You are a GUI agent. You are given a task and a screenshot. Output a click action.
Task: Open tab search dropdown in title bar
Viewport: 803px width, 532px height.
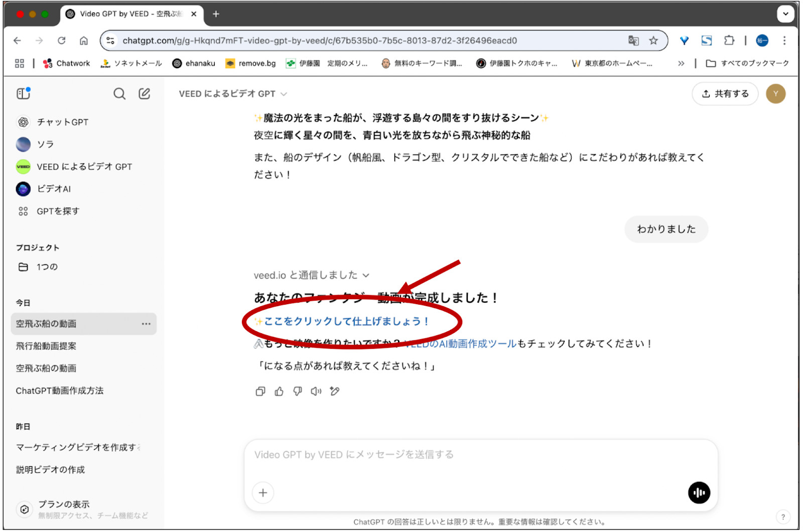tap(785, 14)
